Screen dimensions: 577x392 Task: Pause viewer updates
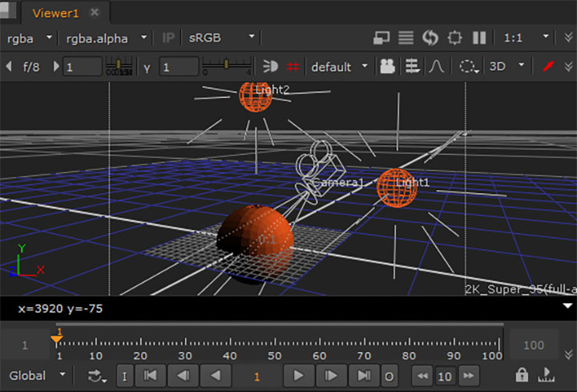[x=479, y=38]
